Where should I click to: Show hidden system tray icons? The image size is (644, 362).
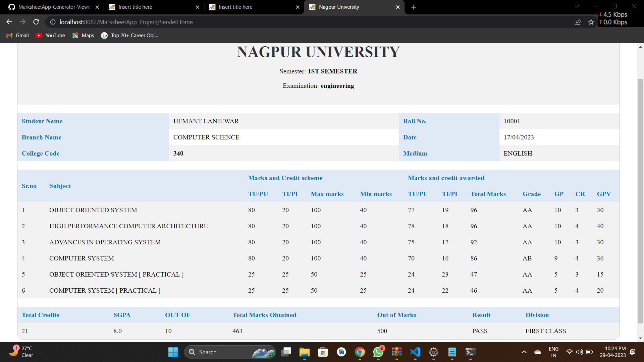tap(524, 352)
